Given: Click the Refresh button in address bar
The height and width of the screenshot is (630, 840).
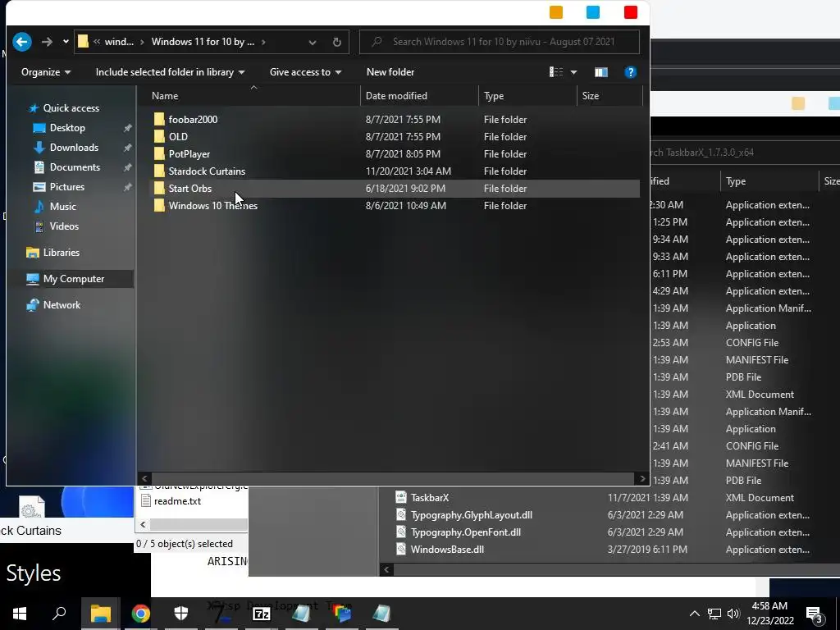Looking at the screenshot, I should tap(336, 42).
